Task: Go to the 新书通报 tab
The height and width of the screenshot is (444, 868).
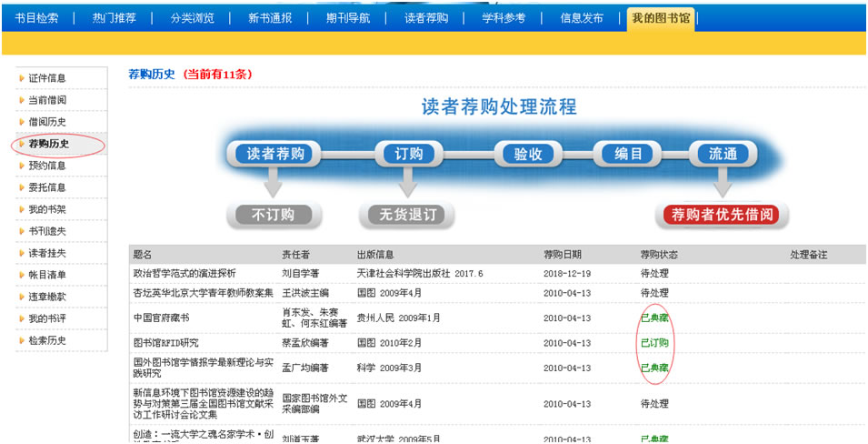Action: pyautogui.click(x=270, y=18)
